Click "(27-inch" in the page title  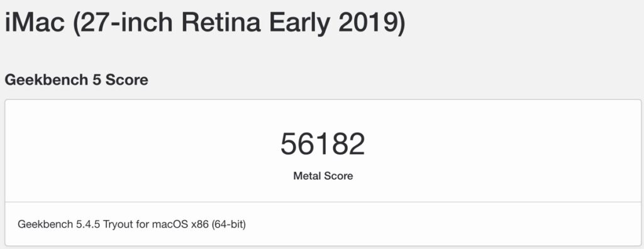coord(123,23)
